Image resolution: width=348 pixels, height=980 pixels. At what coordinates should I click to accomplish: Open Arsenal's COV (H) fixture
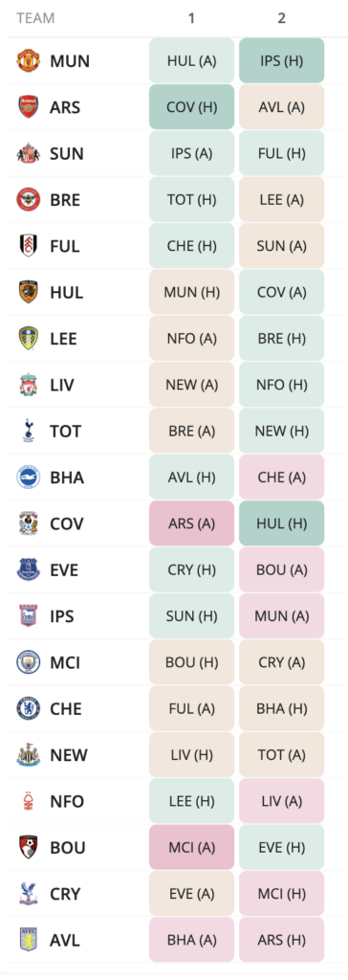tap(192, 107)
